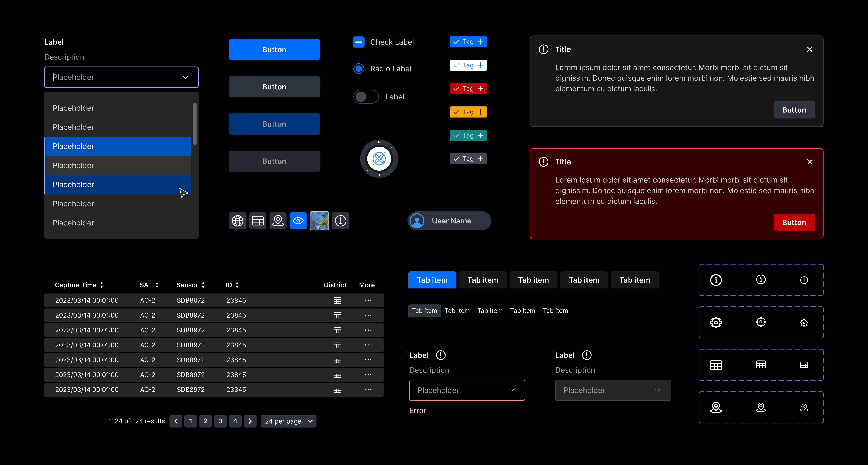Close the red Title alert
This screenshot has width=868, height=465.
(810, 162)
